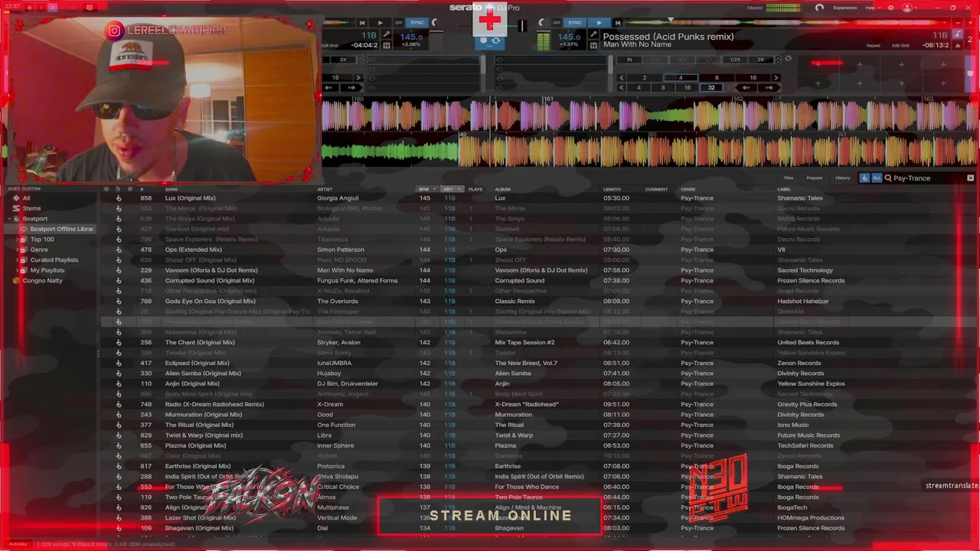Expand the My Playlists folder
This screenshot has height=551, width=980.
18,270
